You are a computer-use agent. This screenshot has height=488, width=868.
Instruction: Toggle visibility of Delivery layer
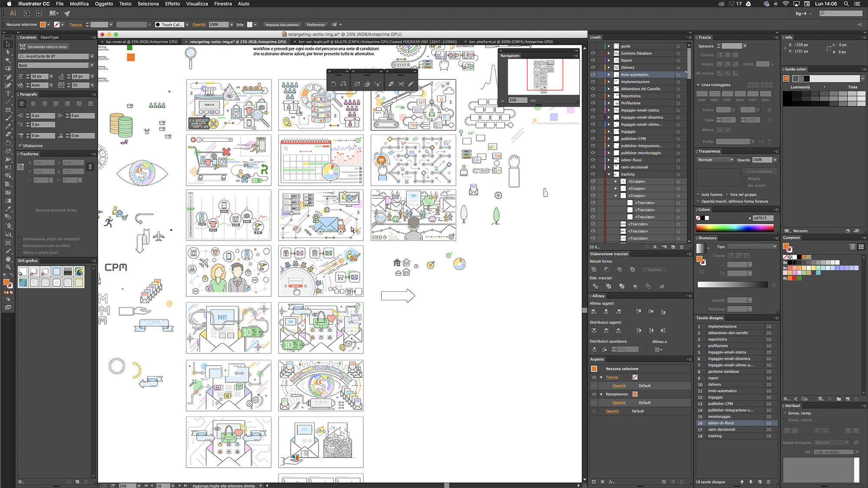pos(593,67)
